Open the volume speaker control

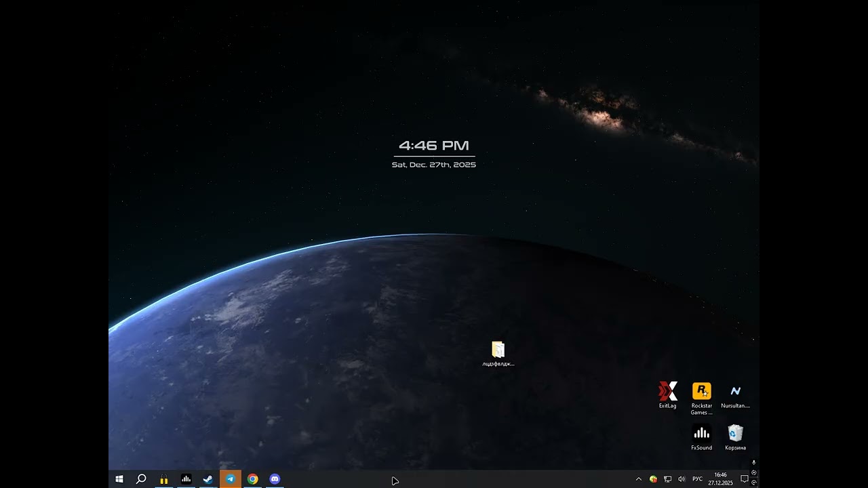click(682, 479)
